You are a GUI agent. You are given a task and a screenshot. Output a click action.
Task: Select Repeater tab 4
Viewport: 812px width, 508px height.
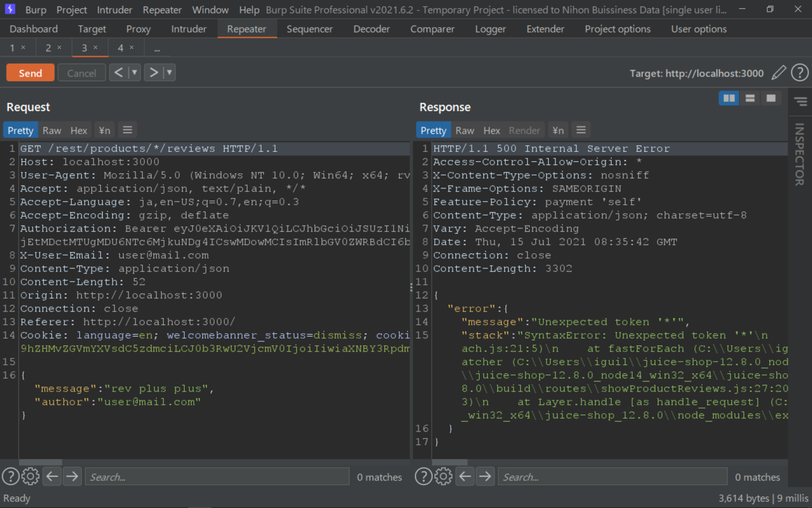120,47
